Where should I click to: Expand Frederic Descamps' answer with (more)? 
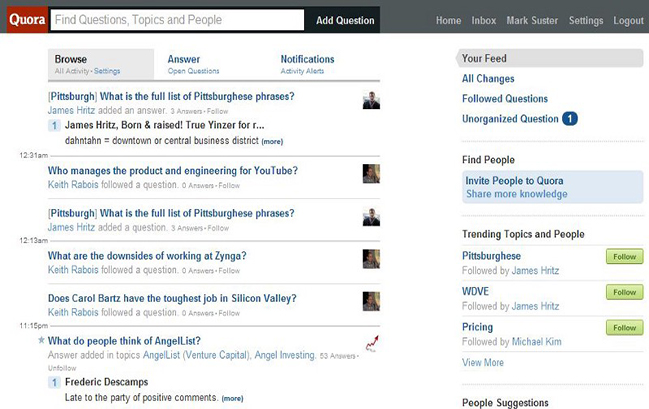(232, 399)
